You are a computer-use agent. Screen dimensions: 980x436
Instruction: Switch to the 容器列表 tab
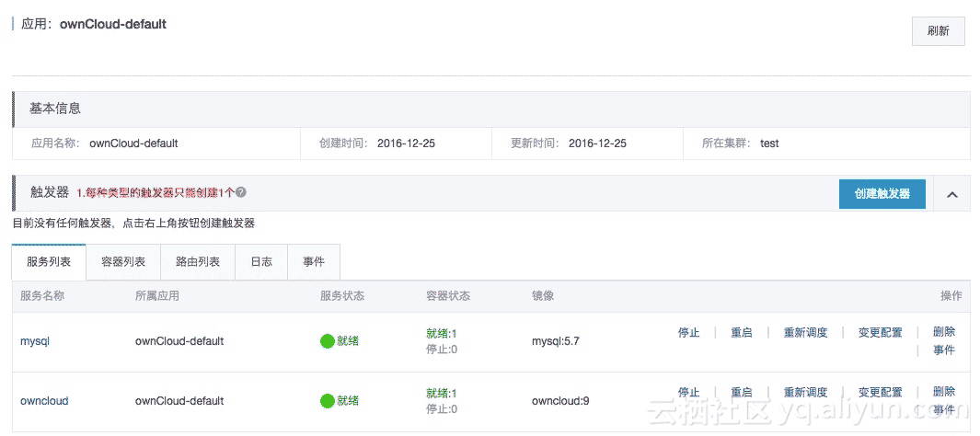pos(123,262)
